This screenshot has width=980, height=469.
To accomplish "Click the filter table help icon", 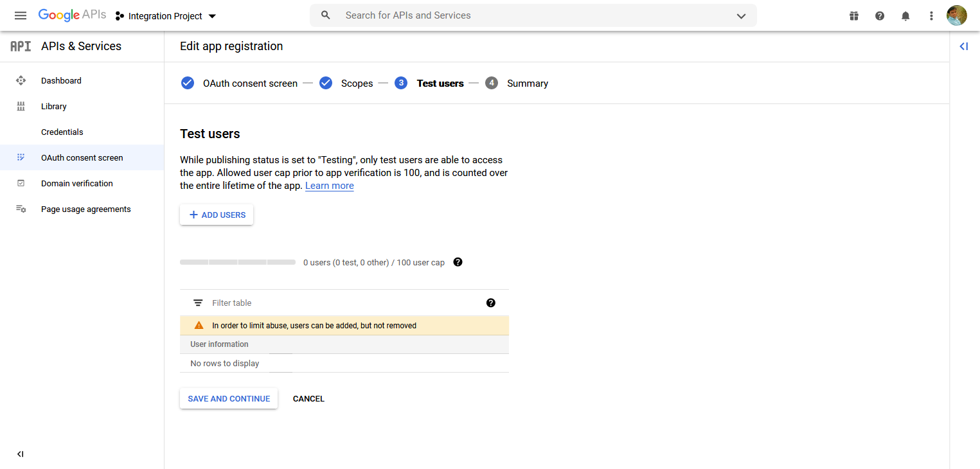I will coord(491,303).
